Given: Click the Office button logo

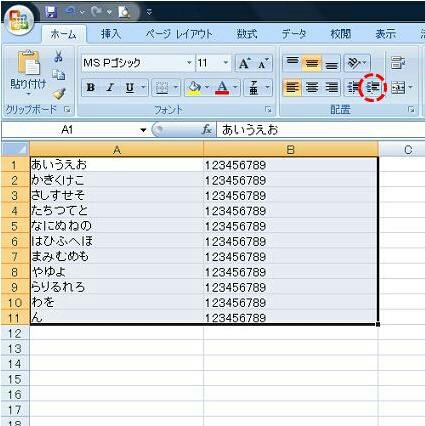Looking at the screenshot, I should tap(19, 20).
